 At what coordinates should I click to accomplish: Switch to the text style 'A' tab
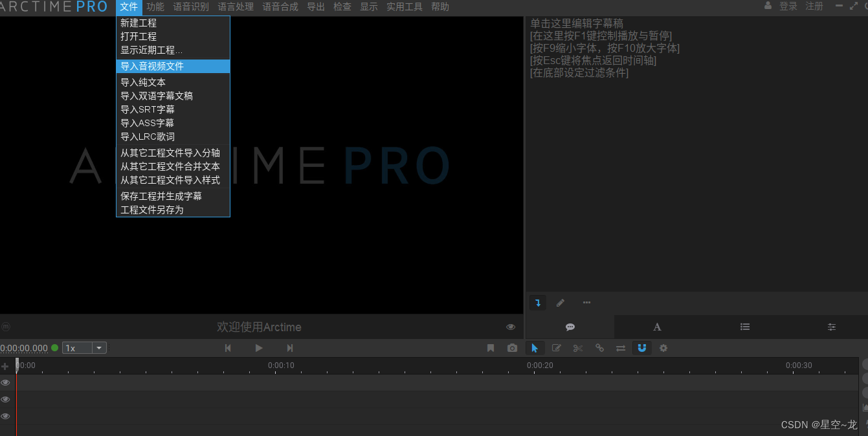(657, 327)
